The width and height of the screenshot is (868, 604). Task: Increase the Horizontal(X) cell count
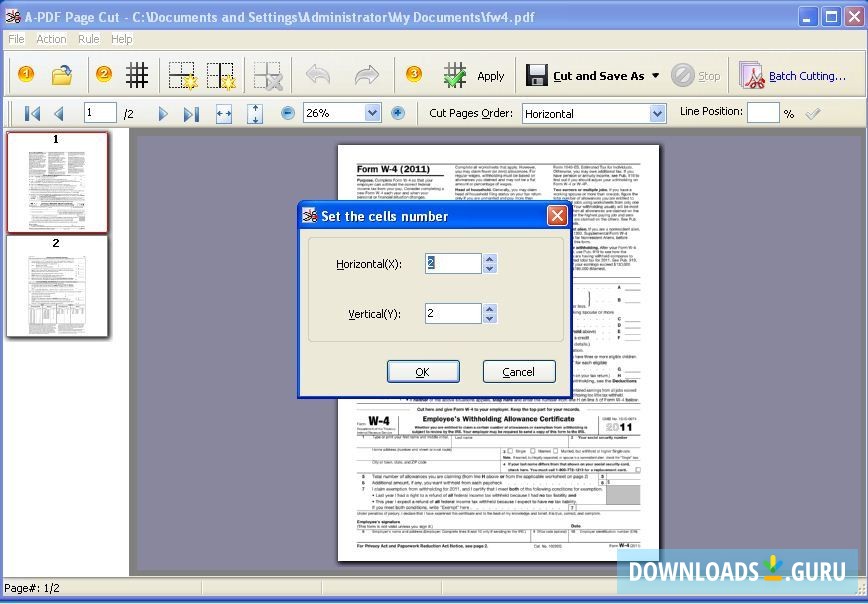click(x=489, y=259)
